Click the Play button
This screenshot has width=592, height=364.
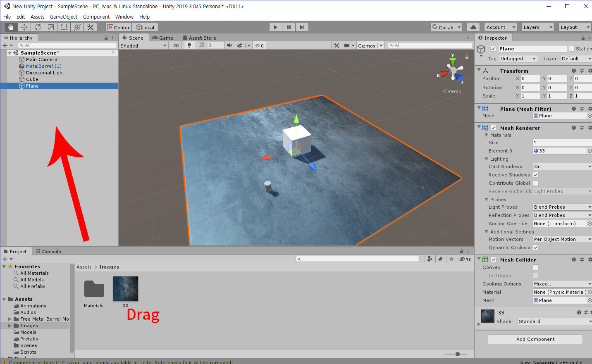276,27
